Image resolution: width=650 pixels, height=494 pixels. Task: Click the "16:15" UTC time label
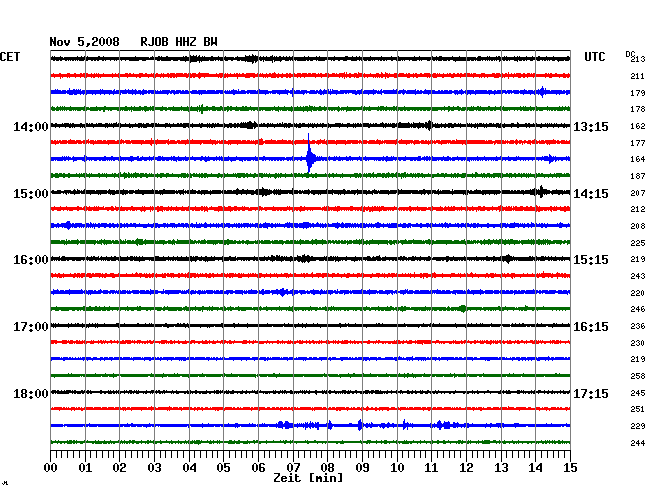click(591, 327)
